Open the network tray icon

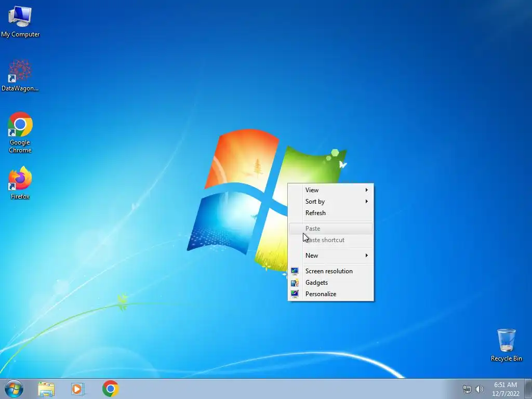(x=467, y=389)
